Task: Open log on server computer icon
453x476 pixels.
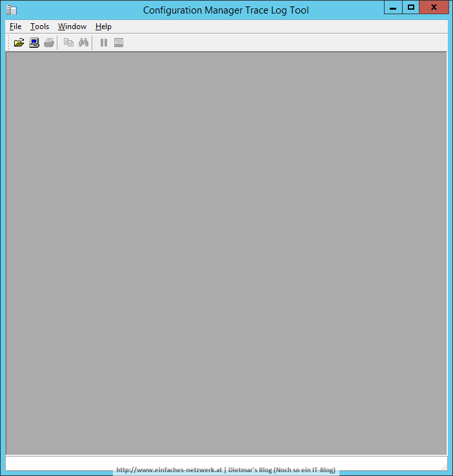Action: pos(34,43)
